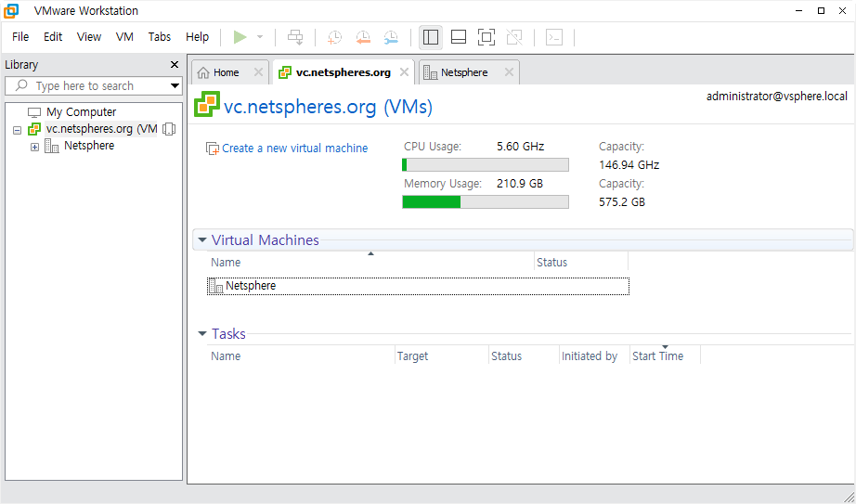
Task: Click the 5.60 GHz CPU usage value
Action: click(520, 147)
